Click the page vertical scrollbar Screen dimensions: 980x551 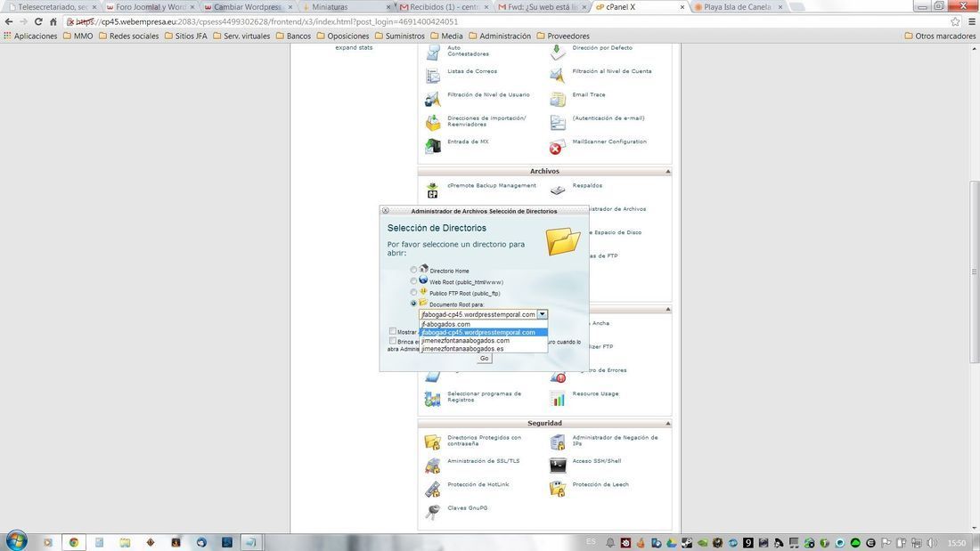(974, 271)
